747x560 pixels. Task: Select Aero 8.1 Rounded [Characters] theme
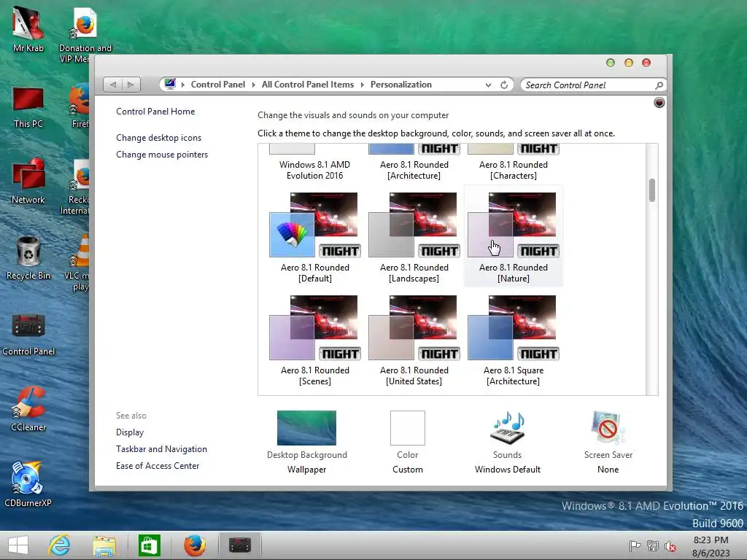pos(513,163)
